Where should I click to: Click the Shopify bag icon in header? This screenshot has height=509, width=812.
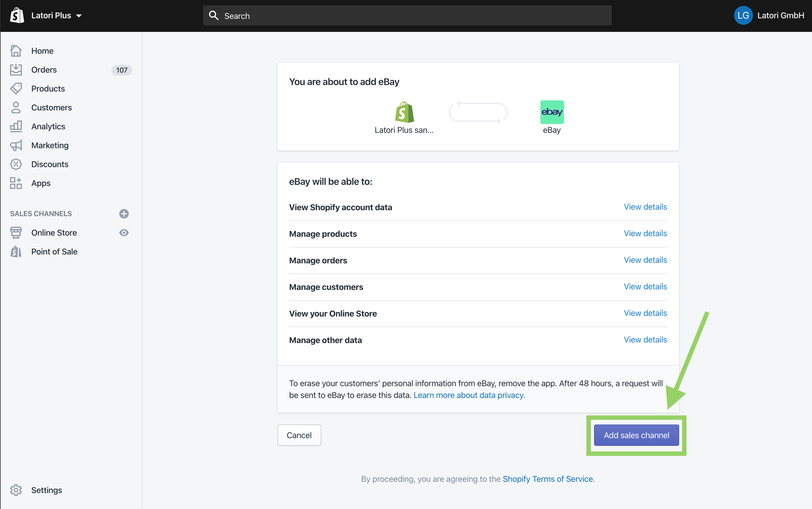click(17, 16)
